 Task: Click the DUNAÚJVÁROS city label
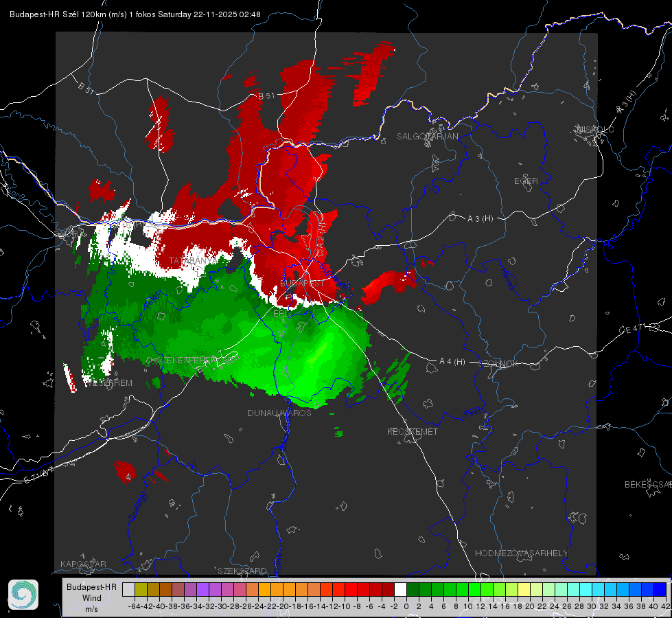(x=279, y=413)
